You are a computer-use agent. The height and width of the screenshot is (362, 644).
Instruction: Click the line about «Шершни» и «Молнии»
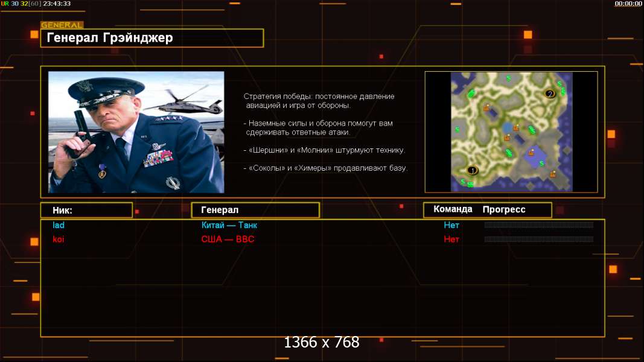pyautogui.click(x=325, y=150)
